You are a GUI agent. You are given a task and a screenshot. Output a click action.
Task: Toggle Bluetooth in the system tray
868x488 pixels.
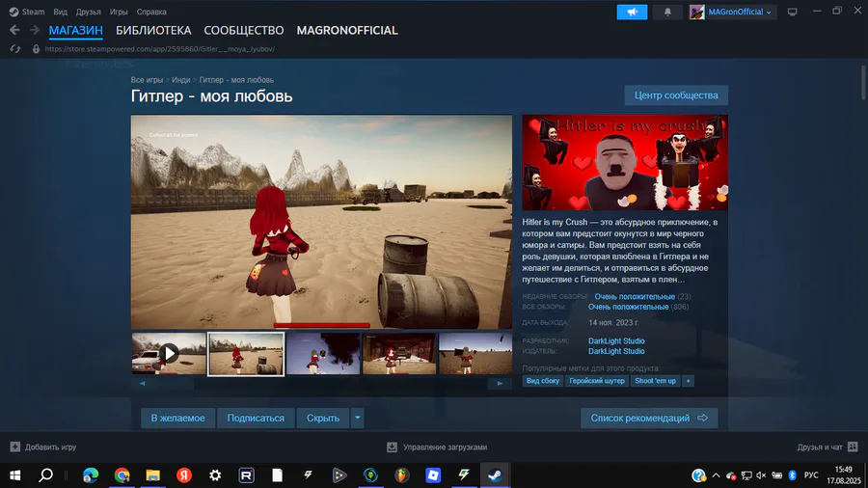point(792,475)
